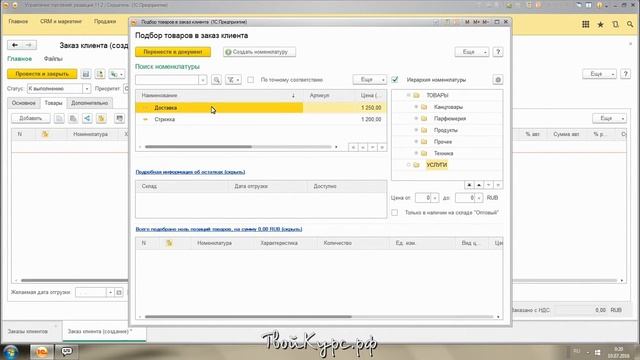Click tree jump-to-top arrow button

pos(469,185)
